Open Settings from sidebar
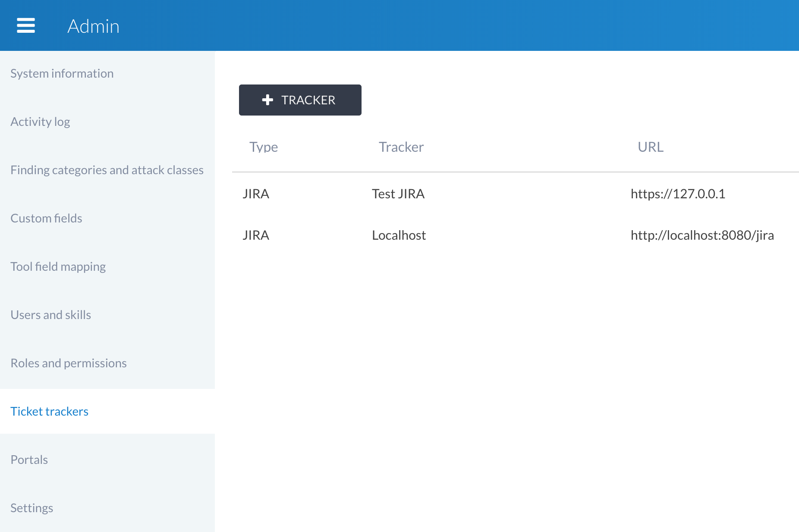The width and height of the screenshot is (799, 532). (x=32, y=508)
